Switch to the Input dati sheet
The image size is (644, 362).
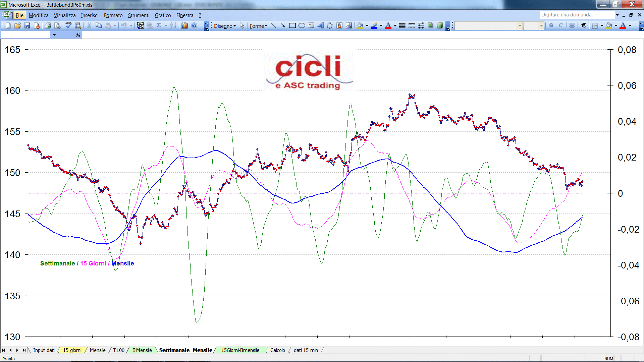point(44,350)
